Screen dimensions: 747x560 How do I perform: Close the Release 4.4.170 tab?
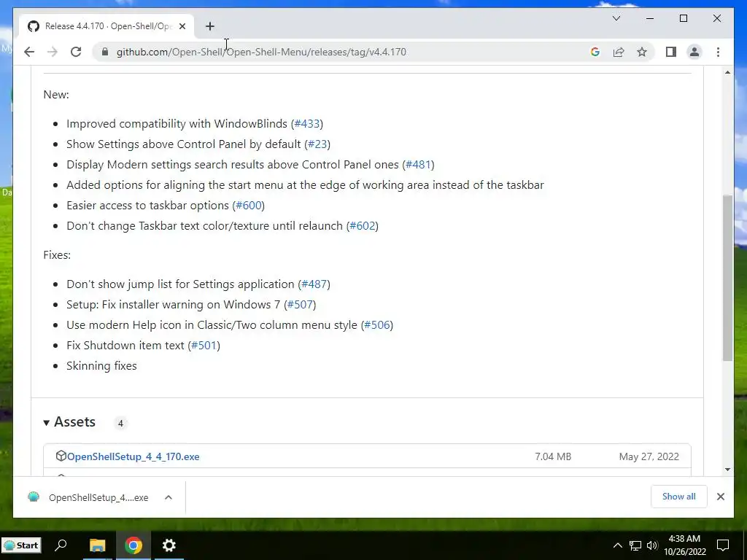pos(182,26)
